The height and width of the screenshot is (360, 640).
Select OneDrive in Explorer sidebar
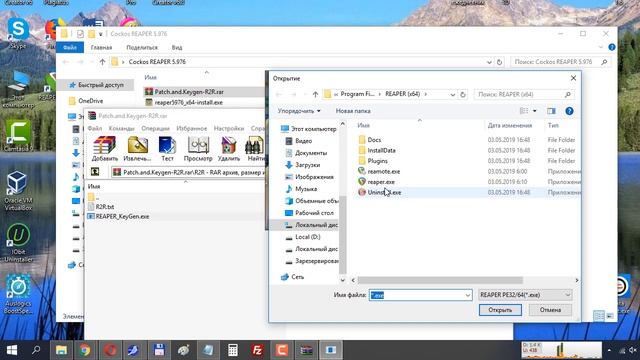(x=86, y=101)
